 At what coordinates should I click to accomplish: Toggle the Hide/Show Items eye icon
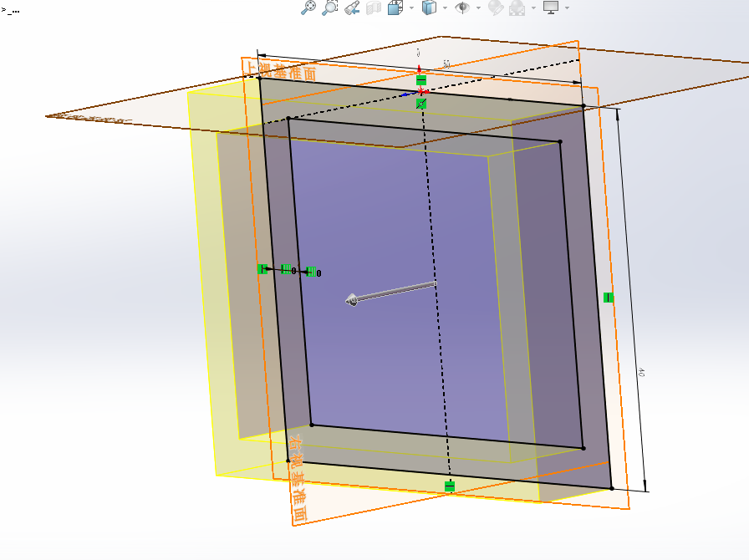pos(461,8)
